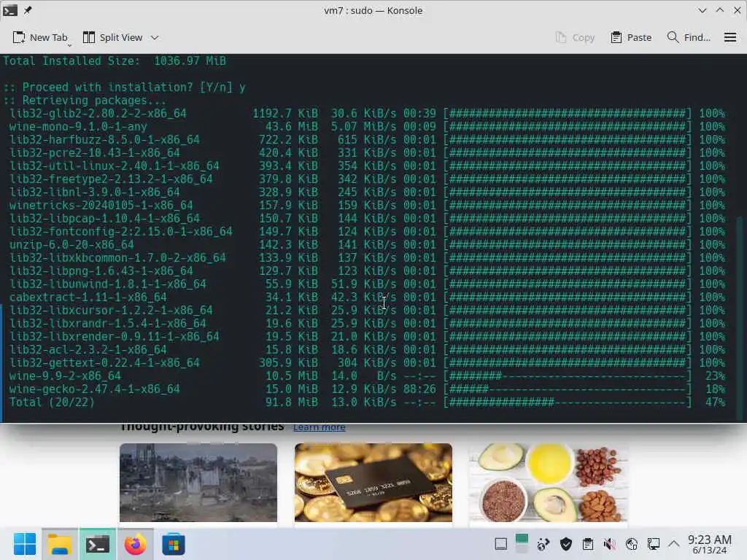747x560 pixels.
Task: Click the lib32-harfbuzz-8.5.0-1-x86_64 line
Action: (368, 139)
